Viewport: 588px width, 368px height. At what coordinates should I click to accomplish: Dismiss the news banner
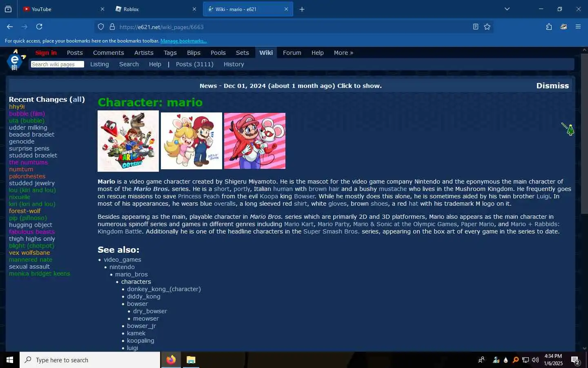coord(552,85)
